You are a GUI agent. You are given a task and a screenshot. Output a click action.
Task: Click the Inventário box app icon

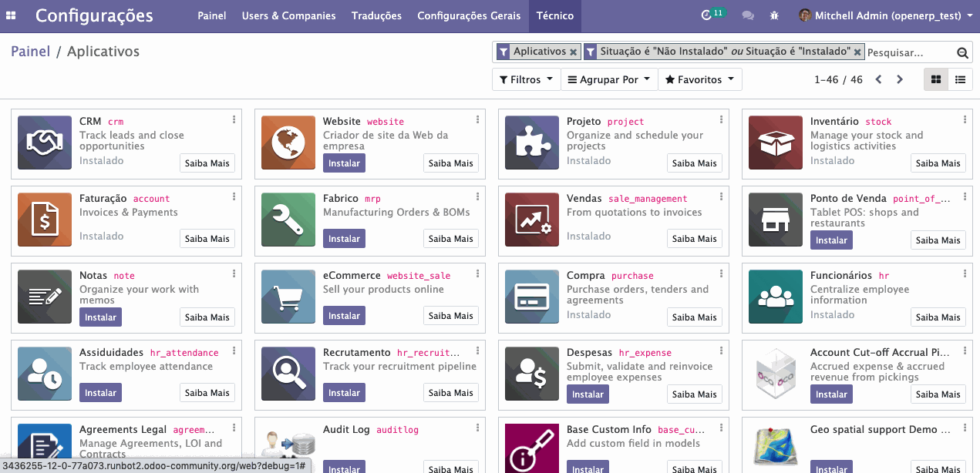click(776, 143)
